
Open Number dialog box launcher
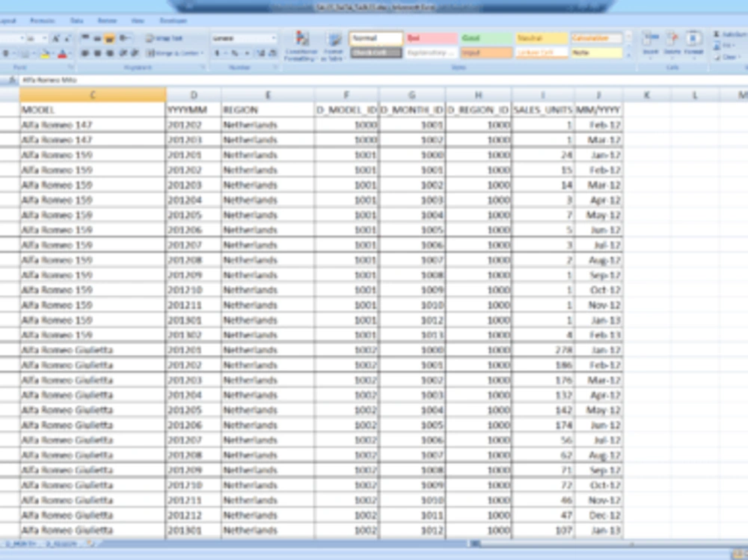pos(275,67)
